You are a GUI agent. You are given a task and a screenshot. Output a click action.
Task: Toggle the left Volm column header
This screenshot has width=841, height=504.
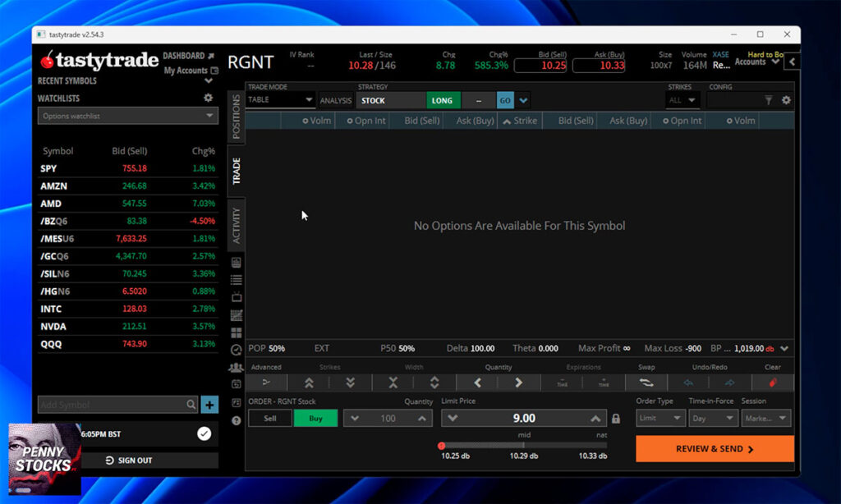316,121
